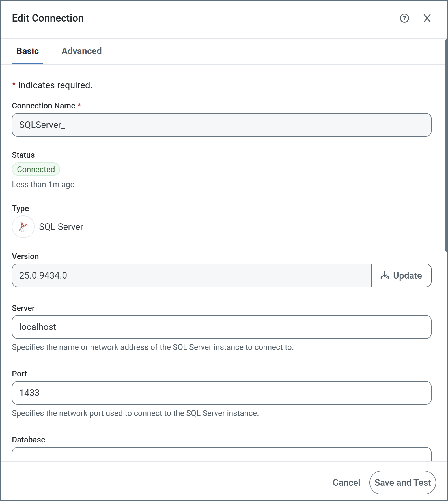The height and width of the screenshot is (501, 448).
Task: Click the Server field description text
Action: point(153,347)
